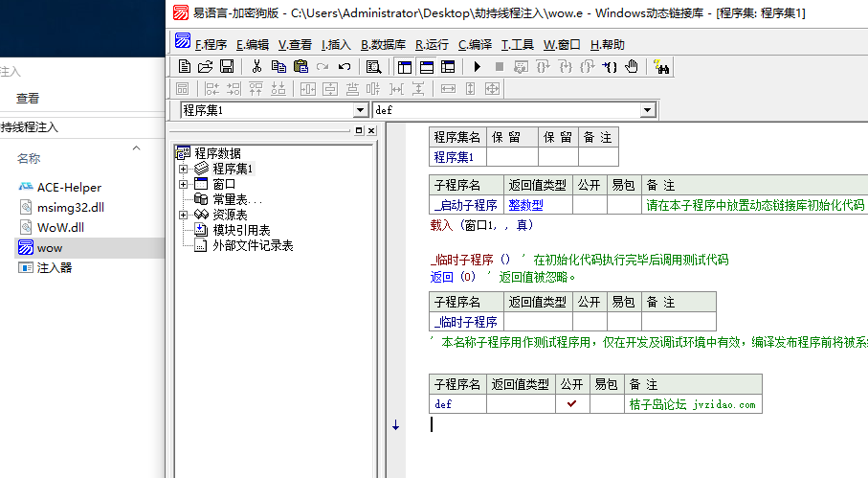The image size is (868, 478).
Task: Click the 名称 column header
Action: pyautogui.click(x=29, y=158)
